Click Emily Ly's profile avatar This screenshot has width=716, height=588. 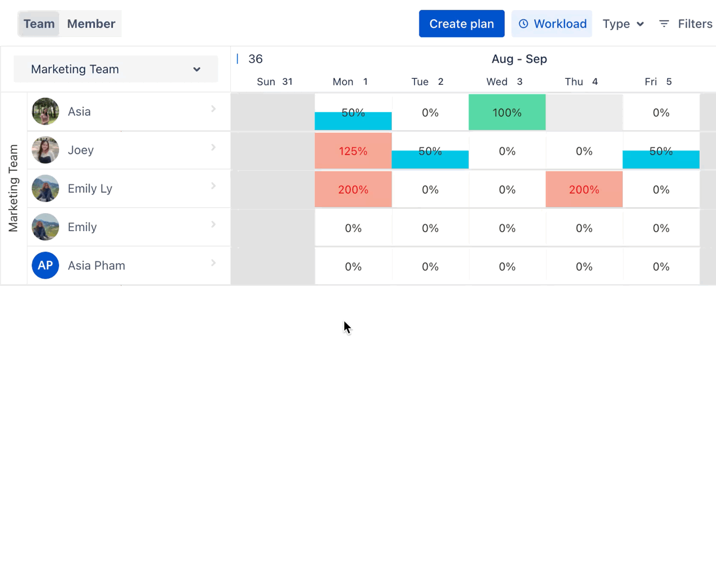pos(45,189)
